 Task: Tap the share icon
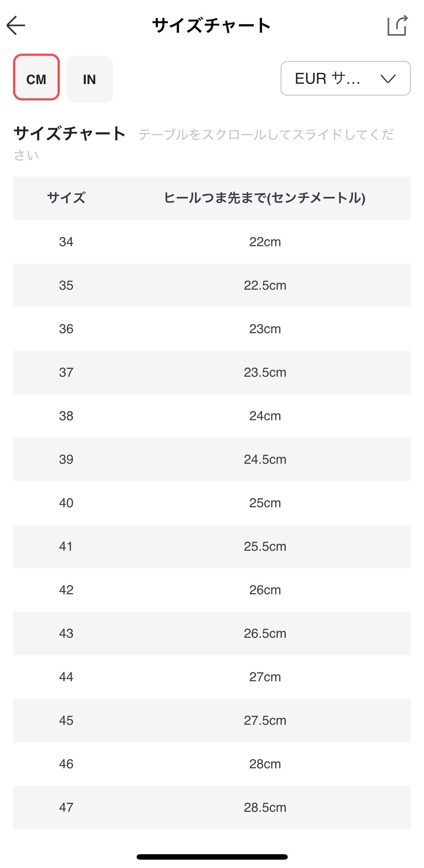(398, 25)
